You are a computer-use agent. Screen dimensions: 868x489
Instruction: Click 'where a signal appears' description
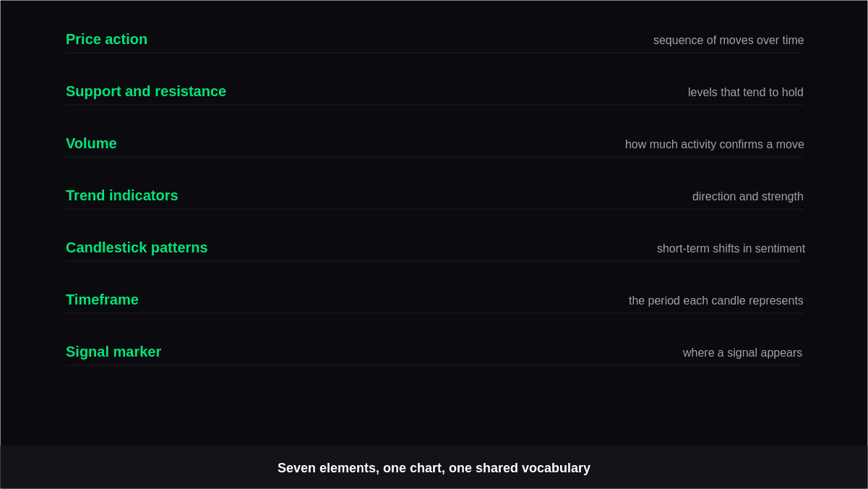point(742,353)
